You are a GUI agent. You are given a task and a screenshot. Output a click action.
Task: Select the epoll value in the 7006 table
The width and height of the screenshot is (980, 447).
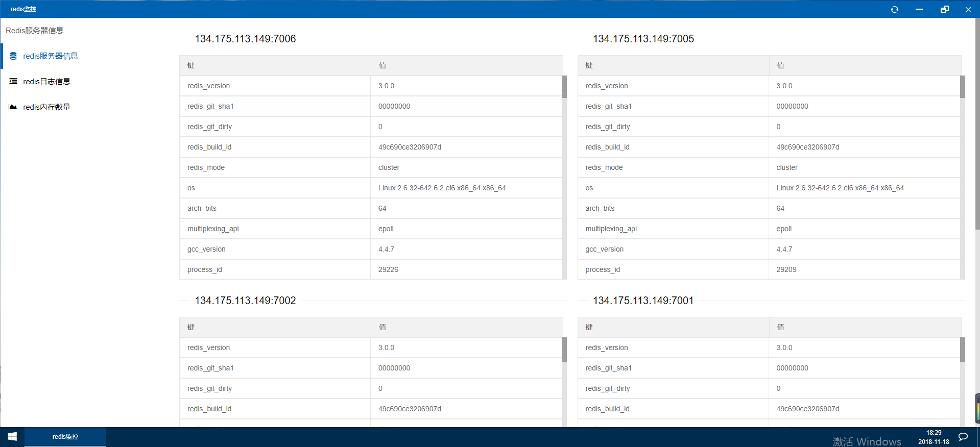click(386, 229)
